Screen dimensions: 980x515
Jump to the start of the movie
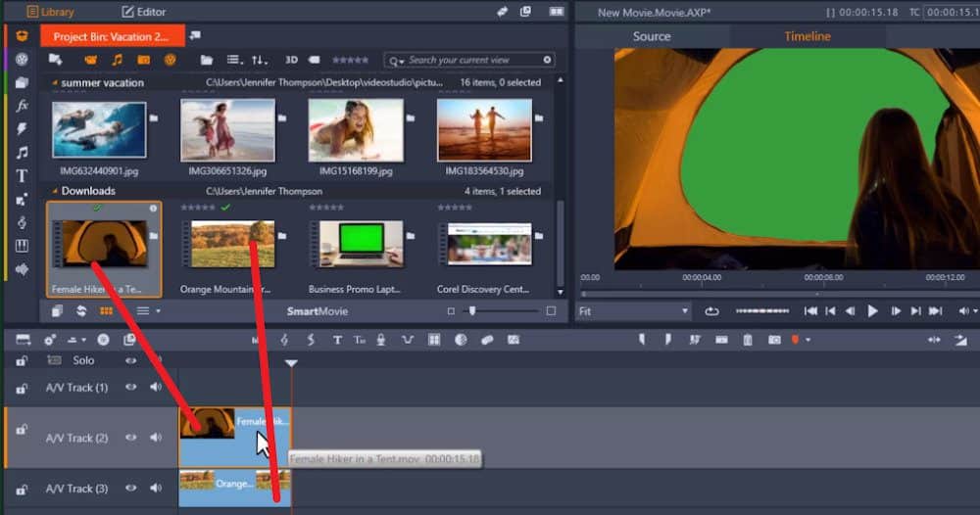coord(810,311)
